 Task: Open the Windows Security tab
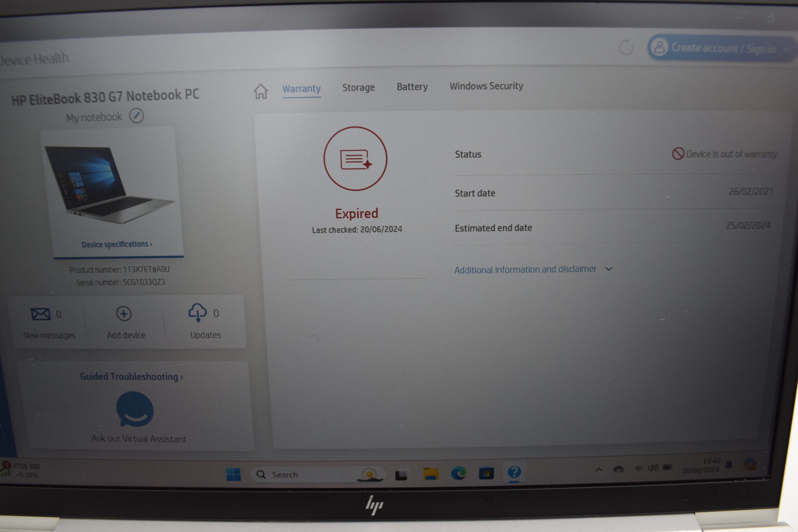coord(486,86)
